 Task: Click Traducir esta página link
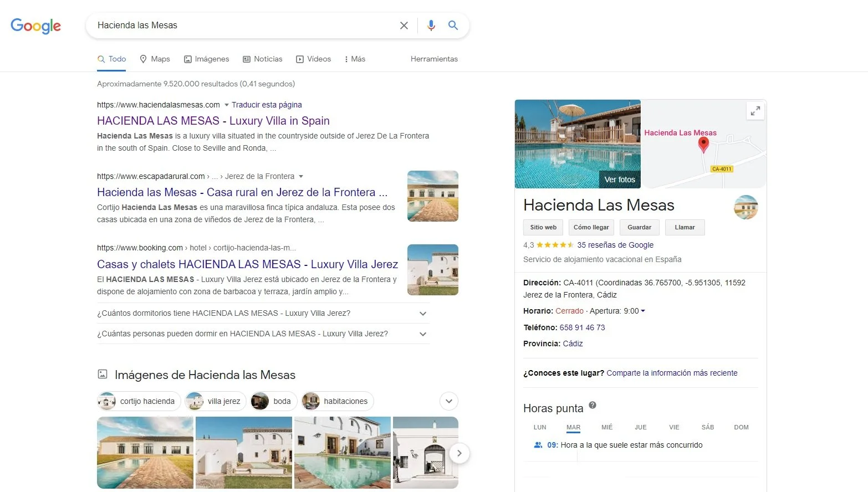coord(267,105)
